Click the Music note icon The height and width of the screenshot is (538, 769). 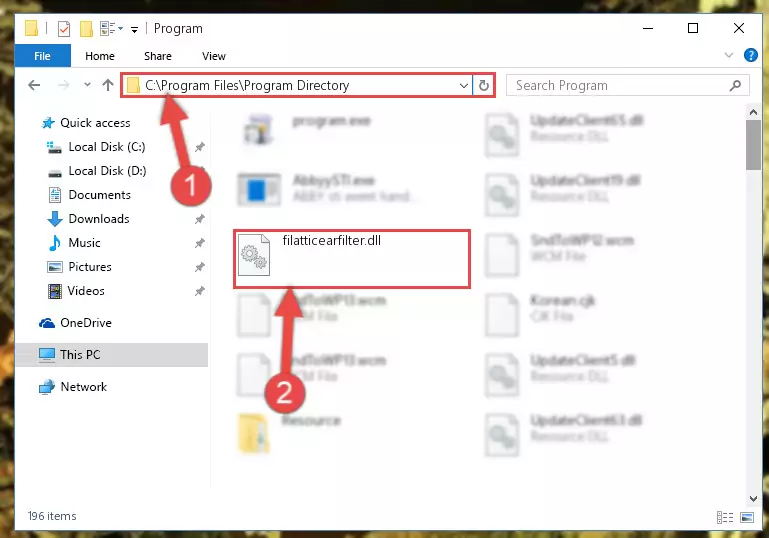click(x=54, y=243)
